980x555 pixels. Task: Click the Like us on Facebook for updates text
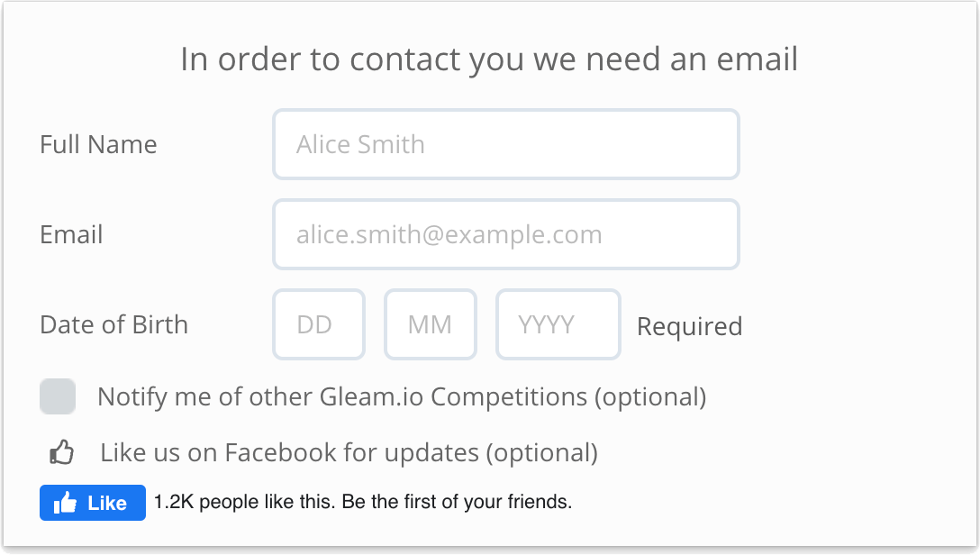(x=347, y=452)
